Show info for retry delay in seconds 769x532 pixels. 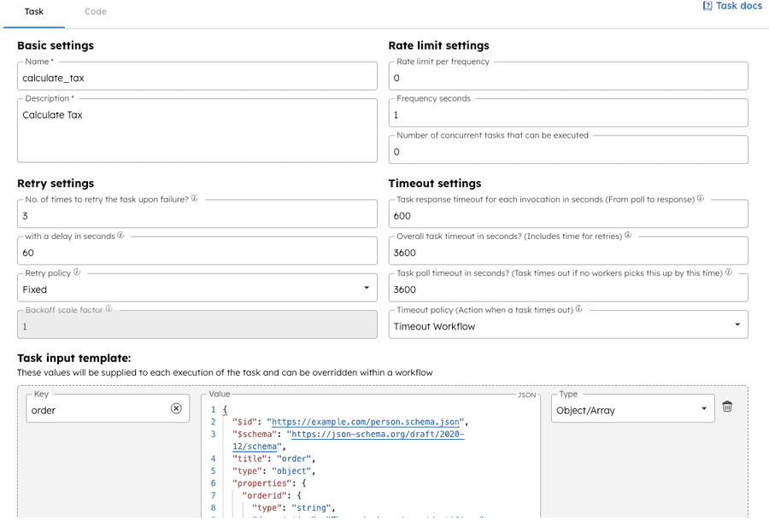120,236
